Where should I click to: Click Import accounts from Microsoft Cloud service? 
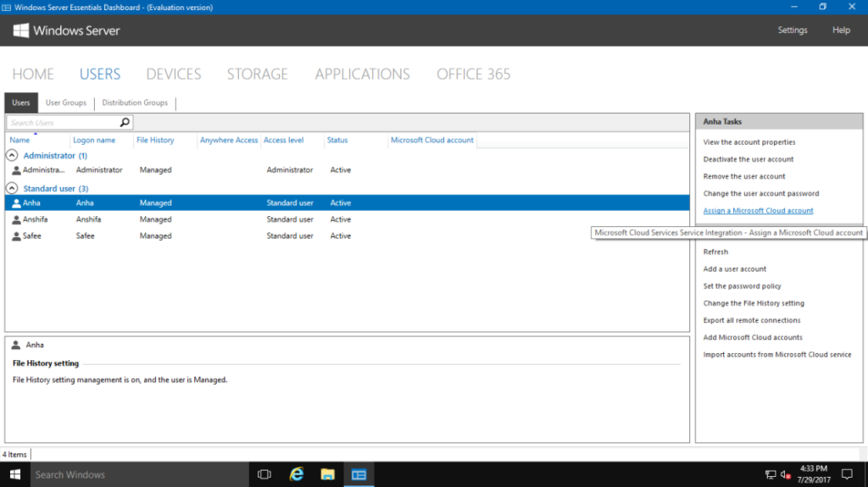tap(777, 355)
